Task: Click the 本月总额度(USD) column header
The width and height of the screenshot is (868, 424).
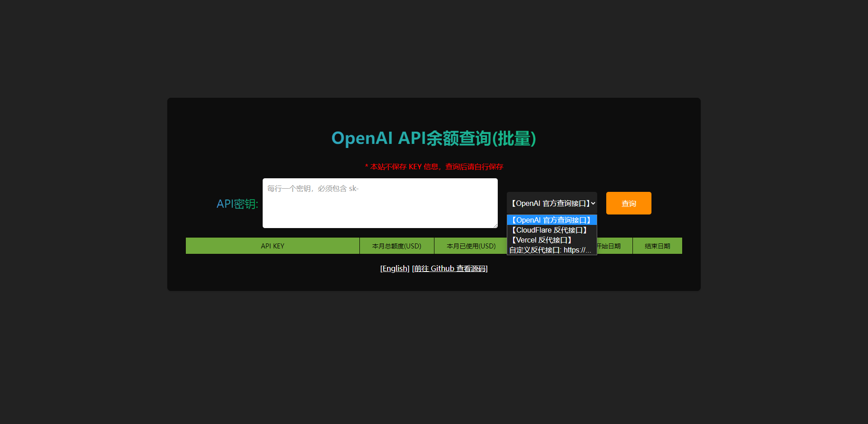Action: (396, 246)
